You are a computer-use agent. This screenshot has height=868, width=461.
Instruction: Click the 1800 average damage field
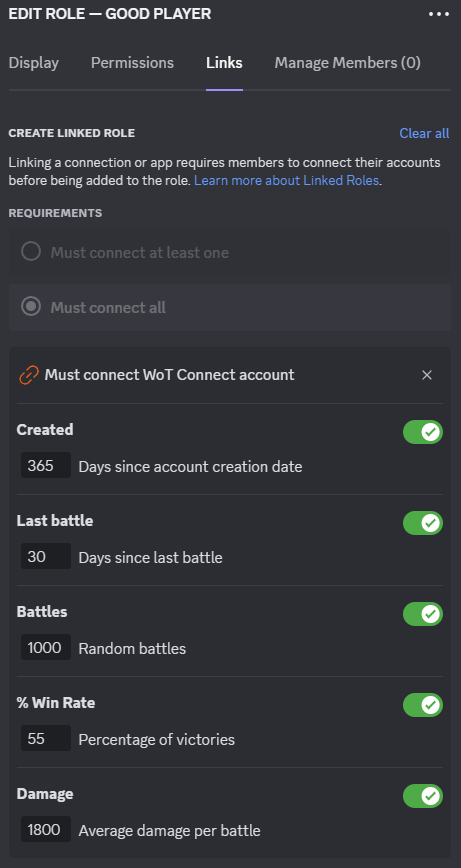[46, 829]
